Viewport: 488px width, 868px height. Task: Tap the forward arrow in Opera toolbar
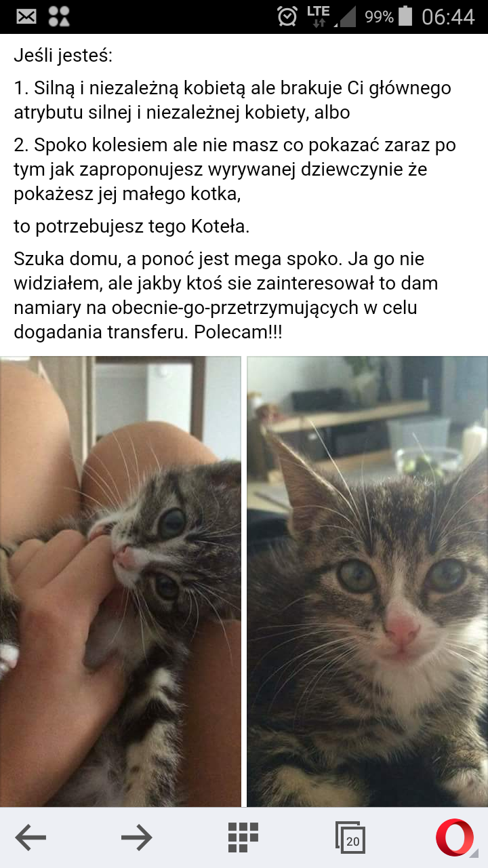click(x=137, y=838)
